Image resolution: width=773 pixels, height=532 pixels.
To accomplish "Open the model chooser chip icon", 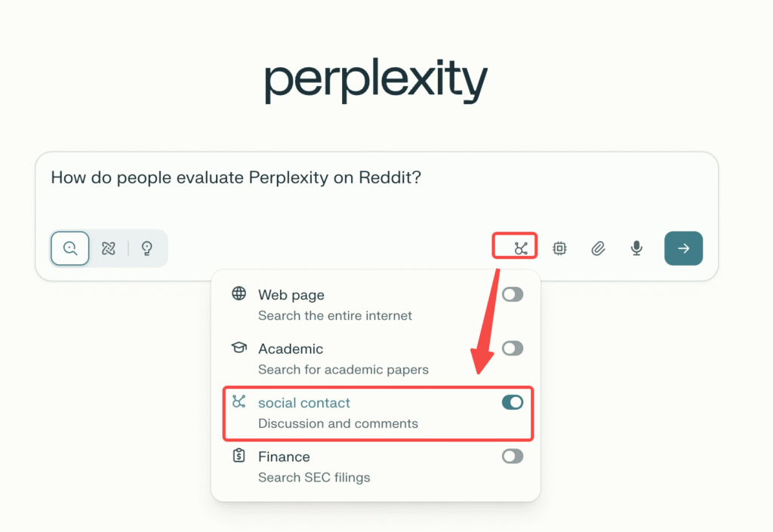I will (x=559, y=248).
